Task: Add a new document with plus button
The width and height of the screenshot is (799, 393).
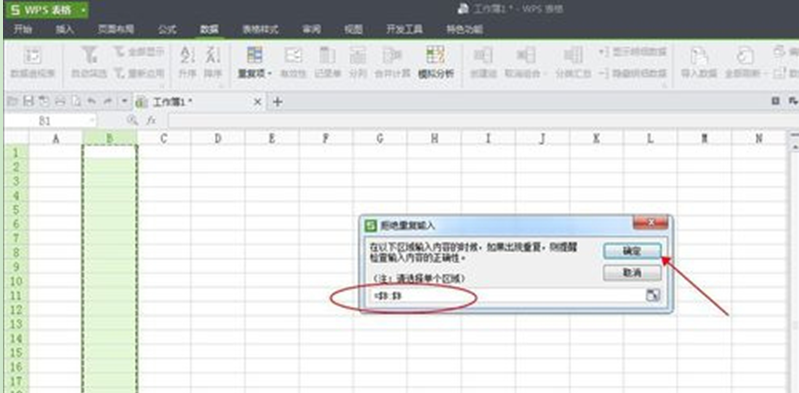Action: click(x=278, y=102)
